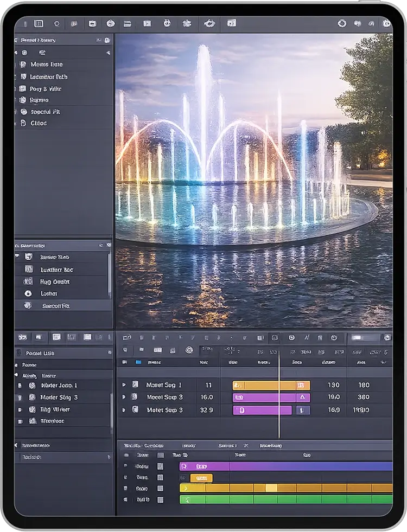
Task: Click the spiral target icon in timeline toolbar
Action: coord(189,350)
